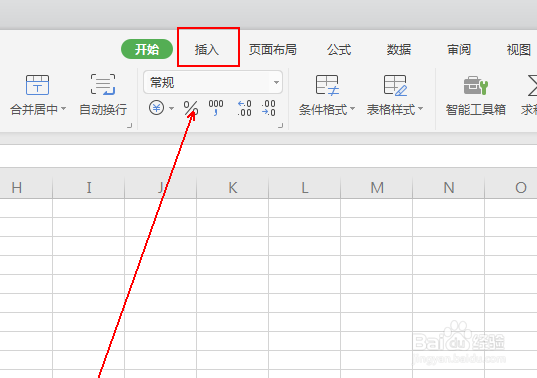The width and height of the screenshot is (537, 378).
Task: Click the 求和 sum icon
Action: [532, 86]
